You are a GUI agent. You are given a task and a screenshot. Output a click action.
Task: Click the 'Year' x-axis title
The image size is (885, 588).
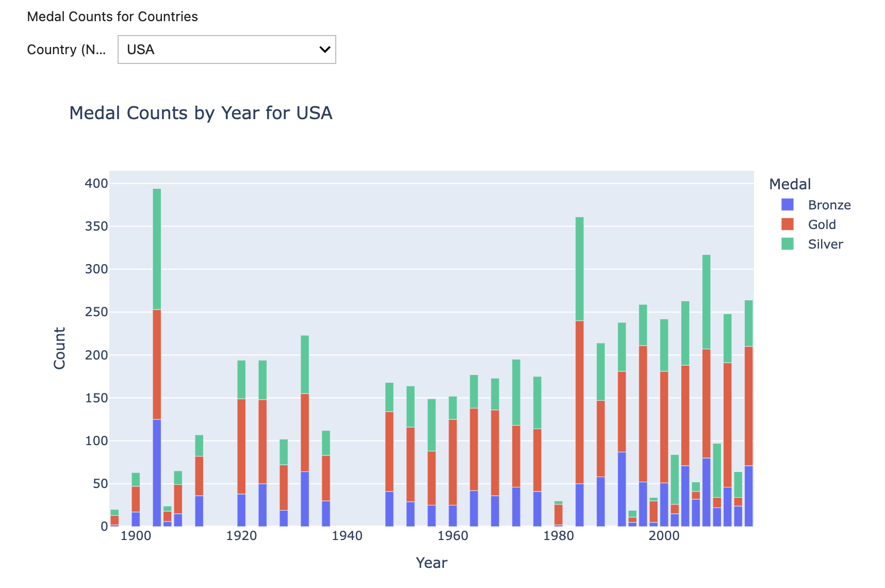(431, 563)
